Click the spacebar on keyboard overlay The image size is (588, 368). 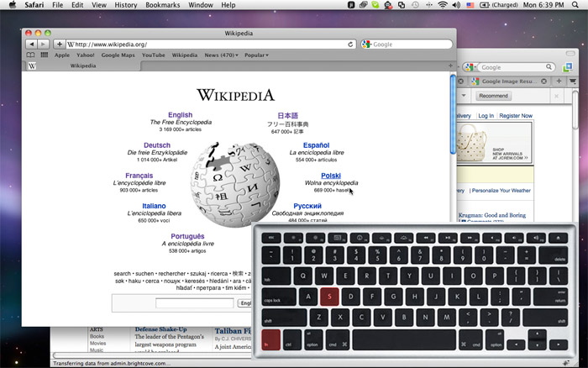[x=404, y=340]
